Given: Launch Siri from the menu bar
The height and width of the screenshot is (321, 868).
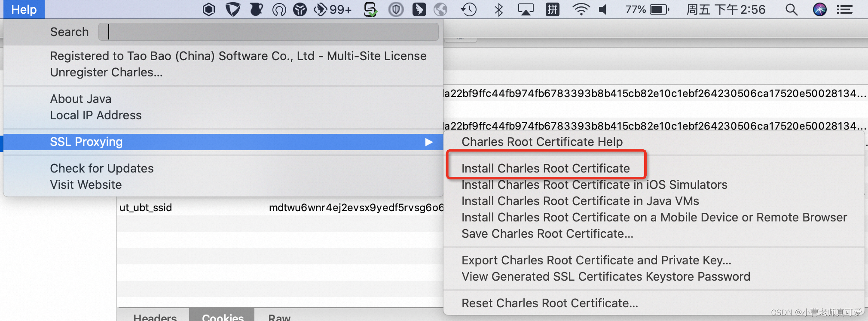Looking at the screenshot, I should [820, 9].
